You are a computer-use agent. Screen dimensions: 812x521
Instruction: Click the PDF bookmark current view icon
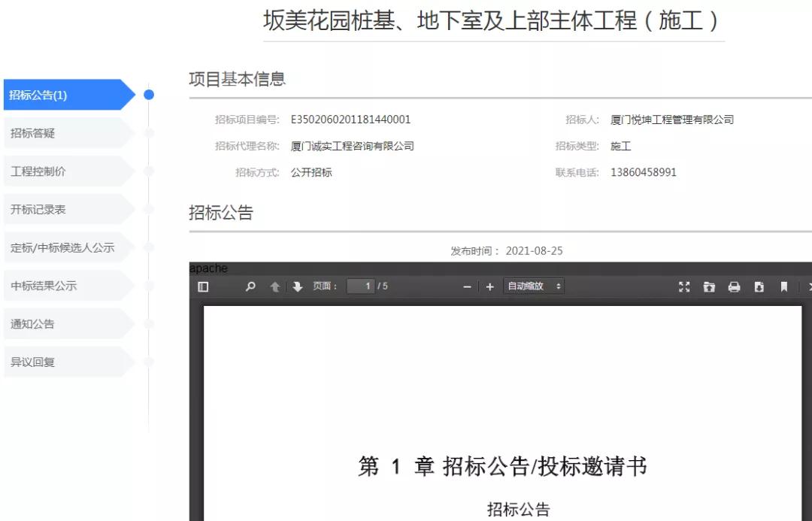[783, 286]
